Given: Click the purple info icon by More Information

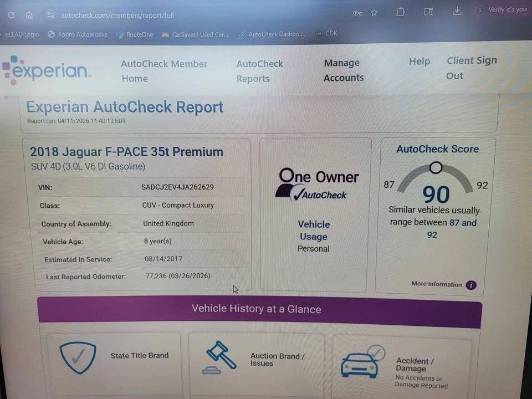Looking at the screenshot, I should (x=471, y=285).
